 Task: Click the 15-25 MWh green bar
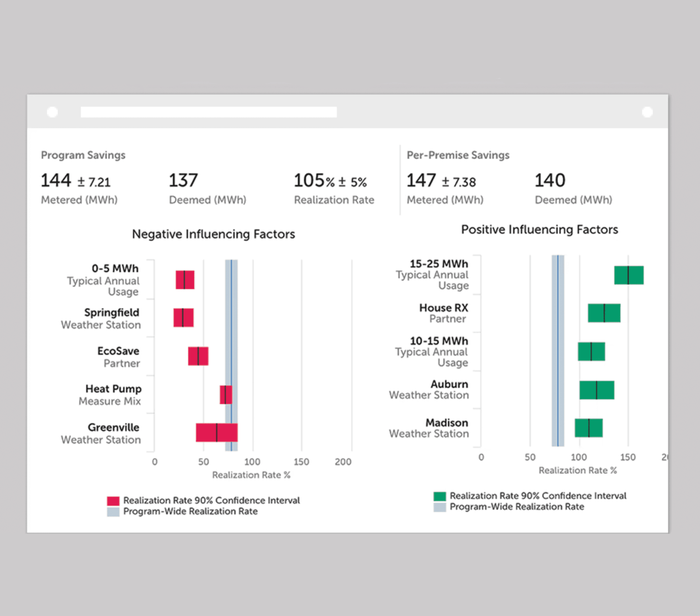(629, 276)
